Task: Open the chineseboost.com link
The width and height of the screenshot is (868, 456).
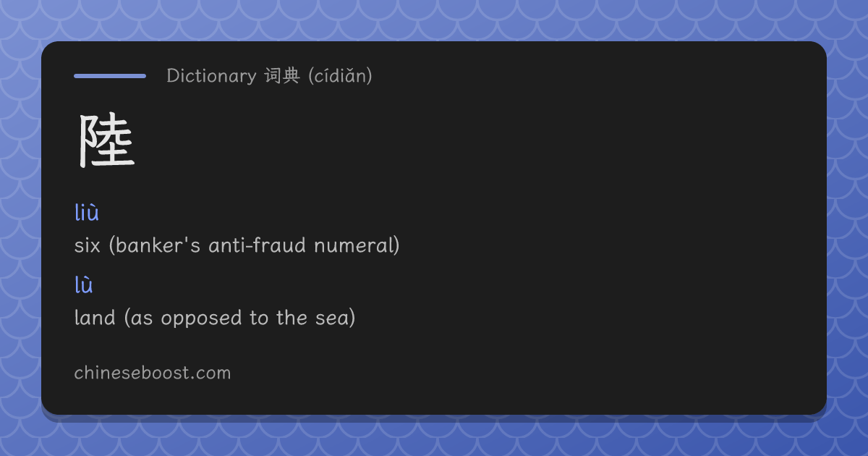Action: coord(153,373)
